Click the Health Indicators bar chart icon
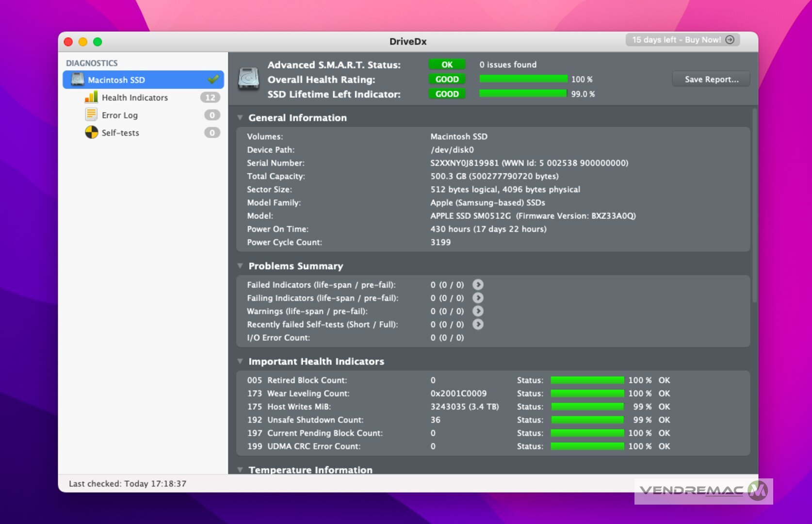This screenshot has width=812, height=524. coord(91,98)
